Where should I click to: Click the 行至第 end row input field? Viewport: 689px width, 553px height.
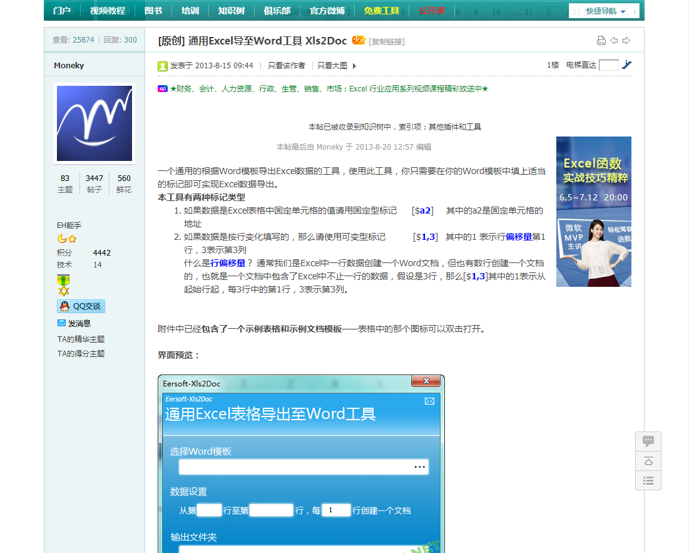pyautogui.click(x=271, y=510)
